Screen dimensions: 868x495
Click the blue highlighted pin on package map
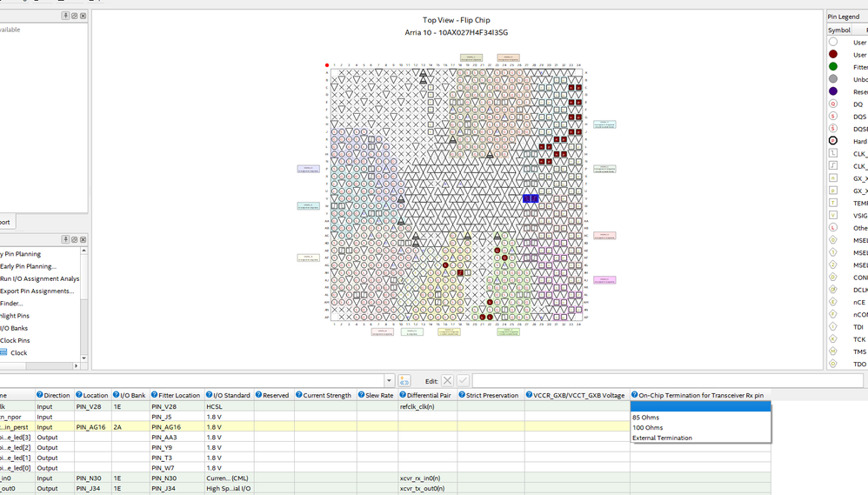click(531, 199)
